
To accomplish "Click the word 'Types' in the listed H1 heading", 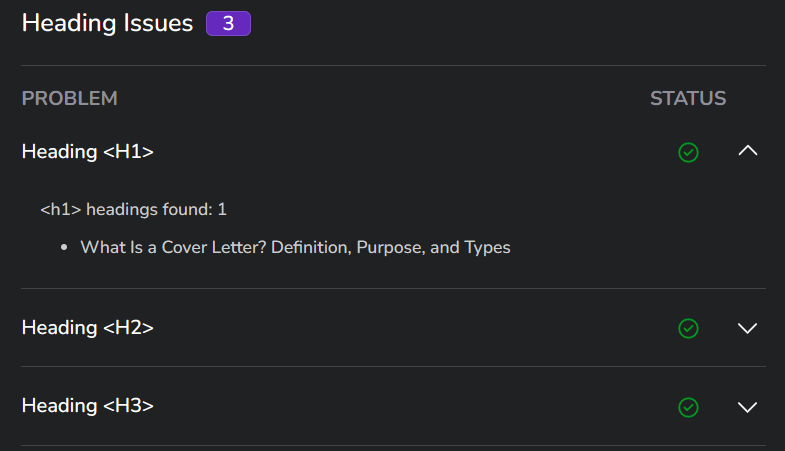I will (x=487, y=248).
